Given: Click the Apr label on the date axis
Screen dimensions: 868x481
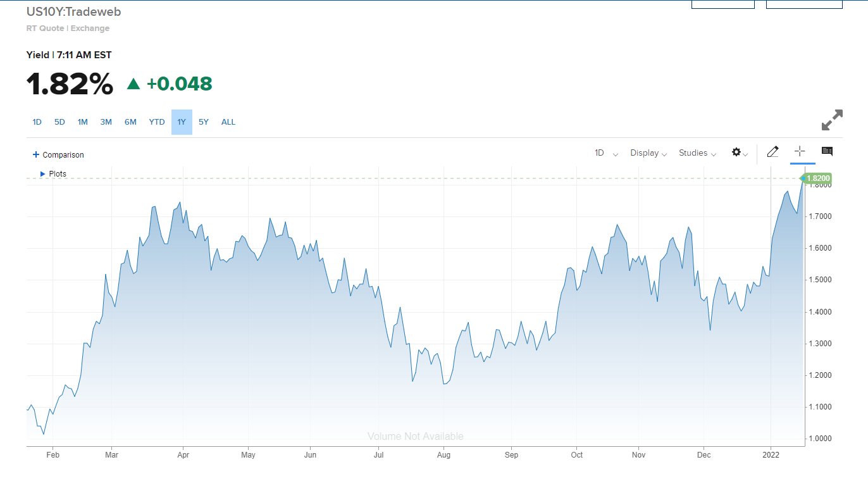Looking at the screenshot, I should [183, 454].
